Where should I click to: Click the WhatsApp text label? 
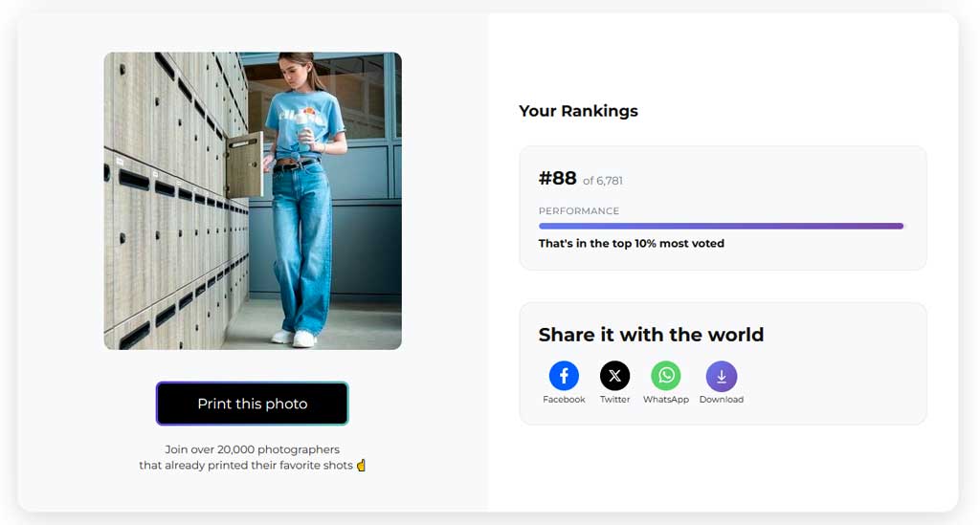(666, 400)
